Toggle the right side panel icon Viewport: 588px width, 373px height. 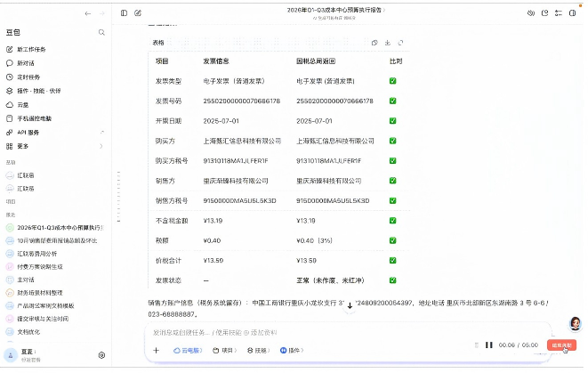coord(573,13)
